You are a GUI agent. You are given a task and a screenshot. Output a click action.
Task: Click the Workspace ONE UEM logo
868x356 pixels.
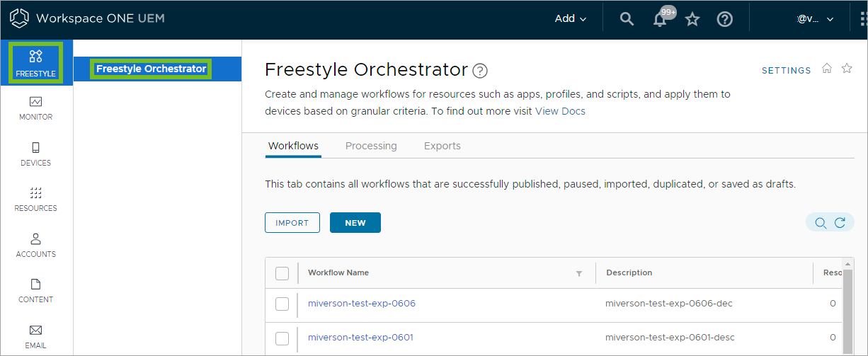pos(87,18)
